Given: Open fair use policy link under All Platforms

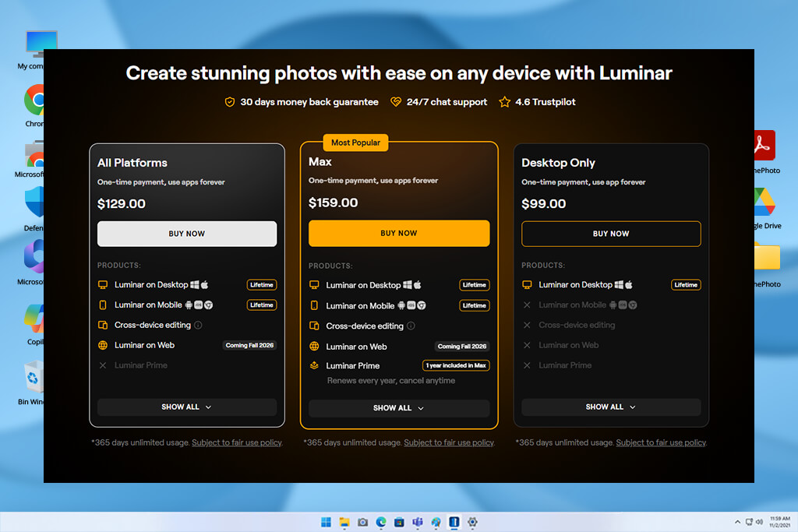Looking at the screenshot, I should click(x=237, y=442).
